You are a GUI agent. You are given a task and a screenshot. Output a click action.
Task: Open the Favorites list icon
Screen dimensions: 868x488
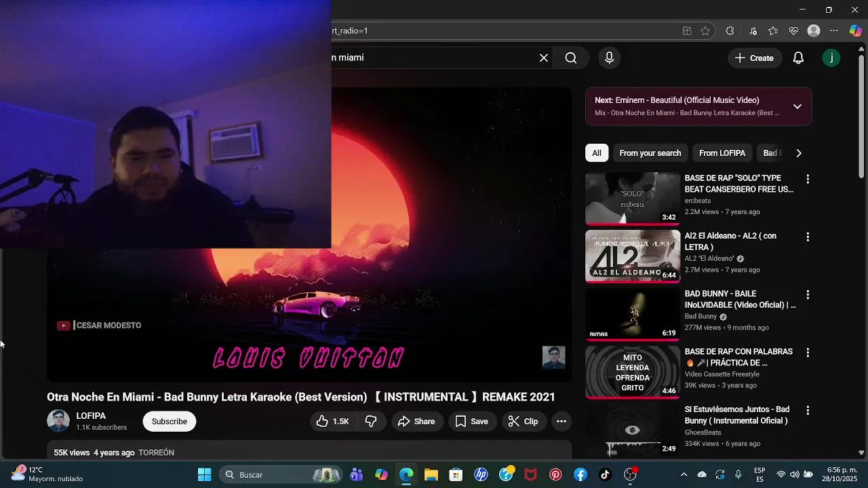tap(773, 30)
